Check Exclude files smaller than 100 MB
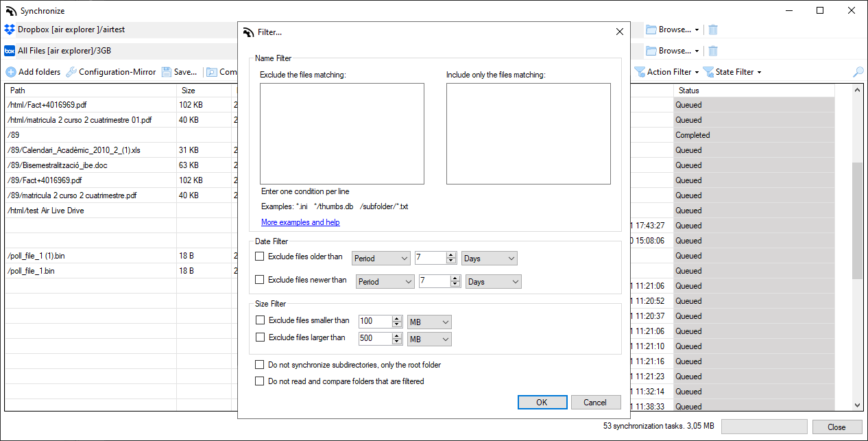 [x=259, y=320]
